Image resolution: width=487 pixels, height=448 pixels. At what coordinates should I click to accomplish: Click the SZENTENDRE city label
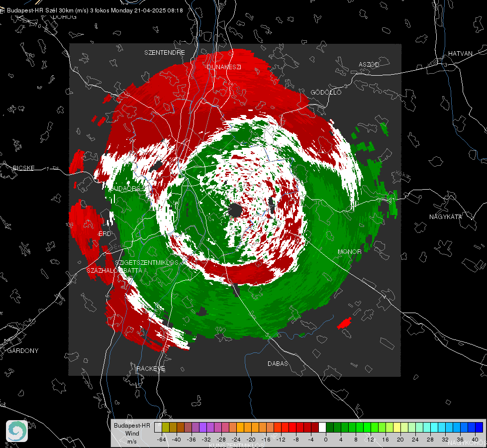(x=165, y=53)
